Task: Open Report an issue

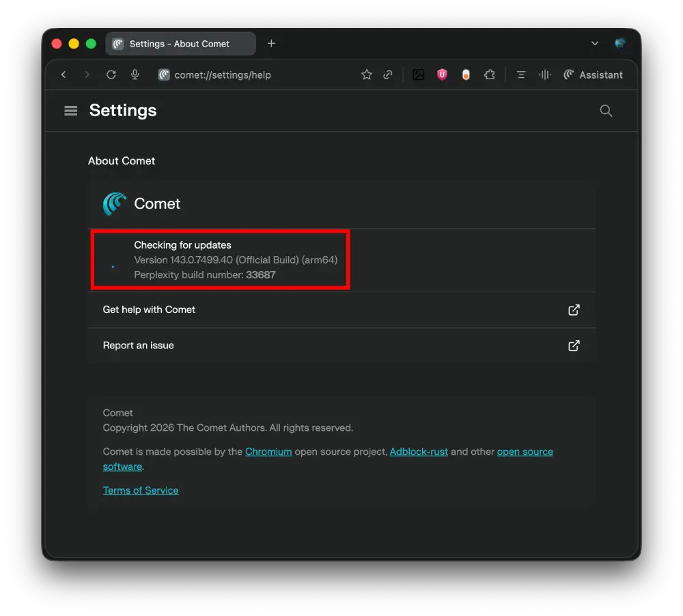Action: 341,346
